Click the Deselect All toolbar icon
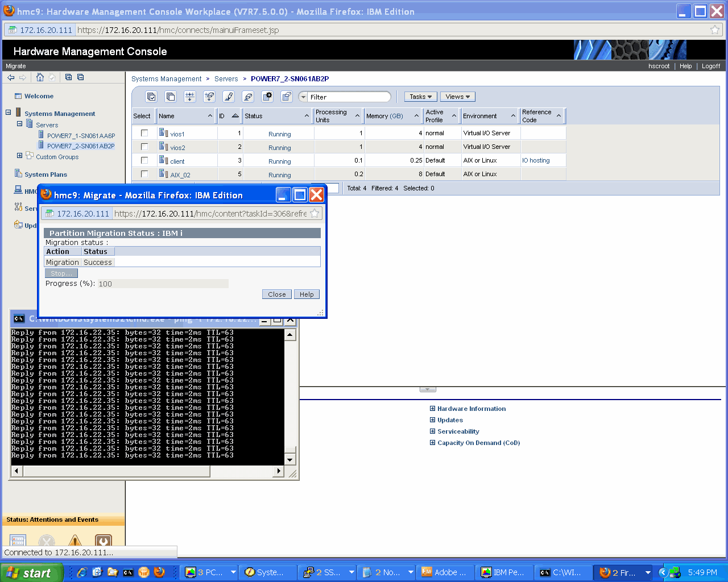 pos(171,97)
